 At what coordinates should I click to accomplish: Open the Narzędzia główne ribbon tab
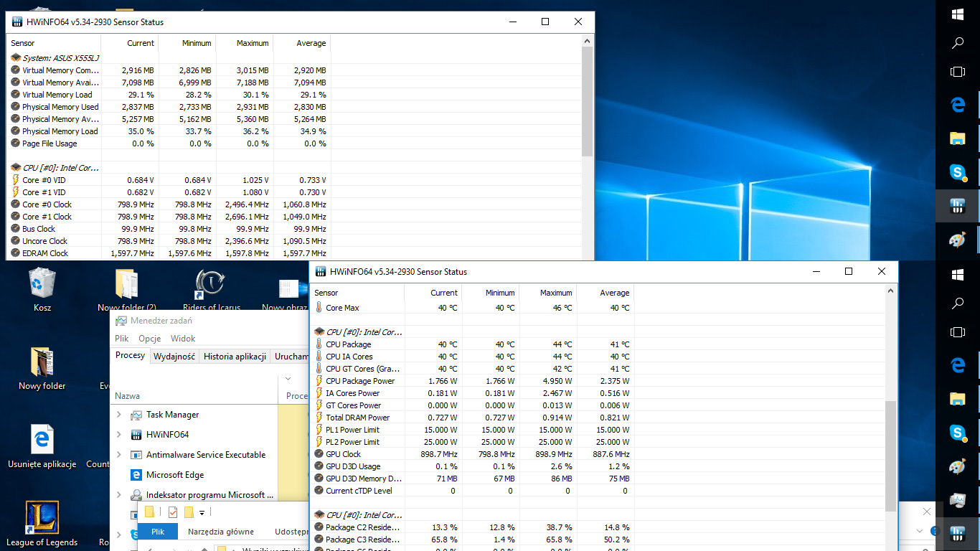click(221, 532)
